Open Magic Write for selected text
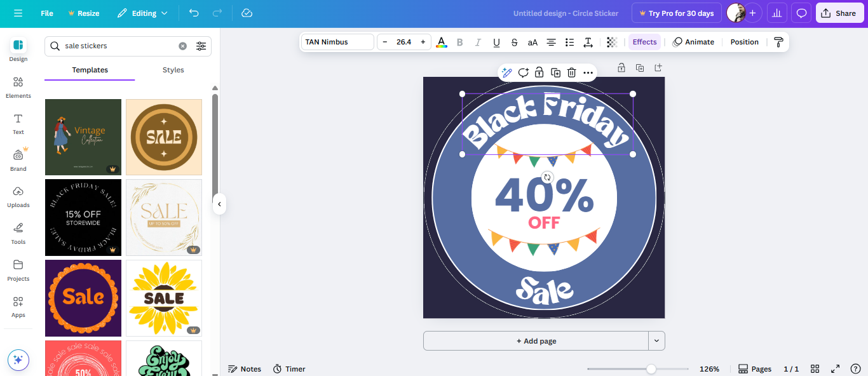 (507, 72)
